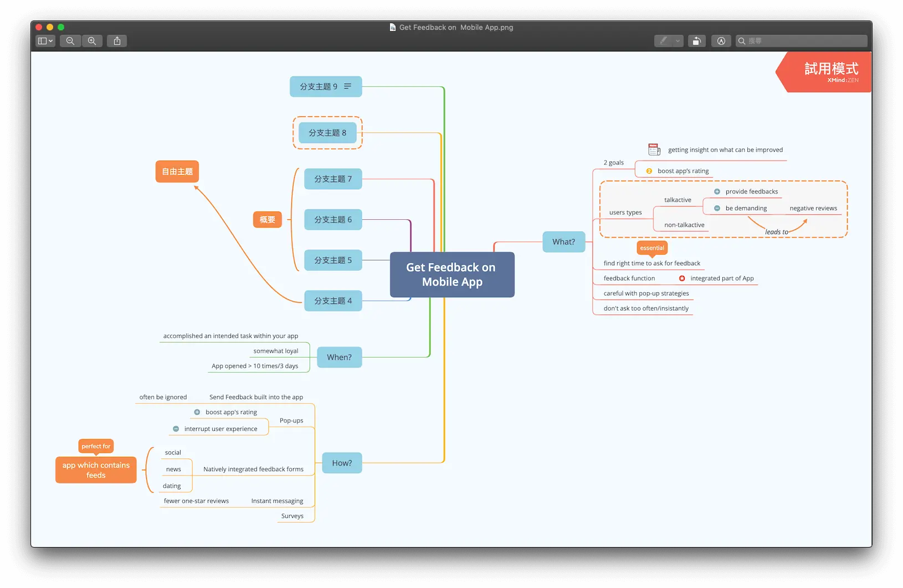
Task: Click the plus marker by left boost app's rating
Action: click(197, 412)
